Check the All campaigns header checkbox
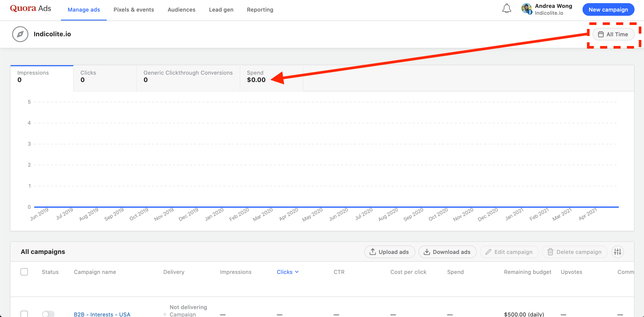 point(24,272)
